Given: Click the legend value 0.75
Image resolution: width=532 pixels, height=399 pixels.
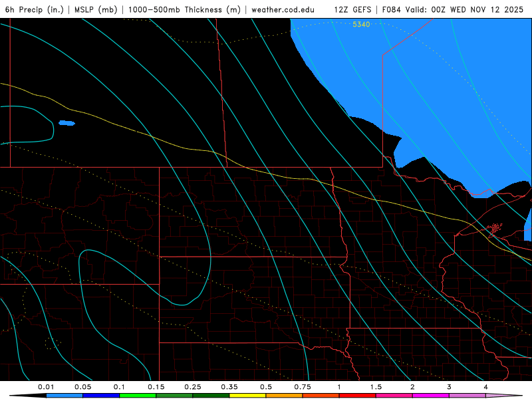Looking at the screenshot, I should pyautogui.click(x=303, y=387).
